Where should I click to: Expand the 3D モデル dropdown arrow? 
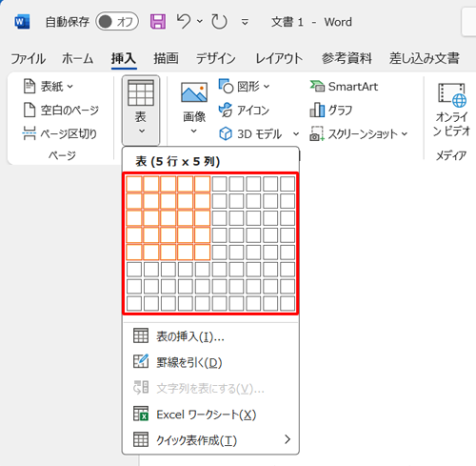296,133
